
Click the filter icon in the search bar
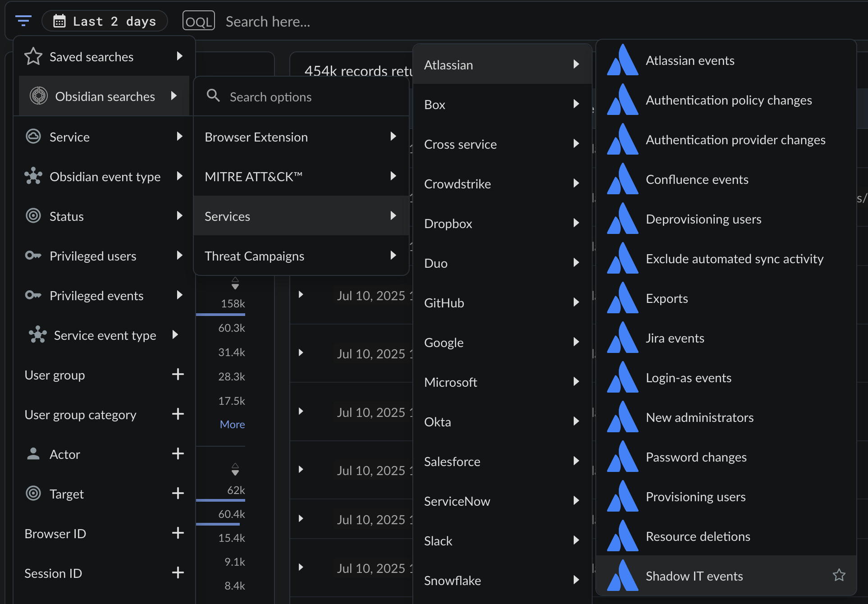coord(23,21)
